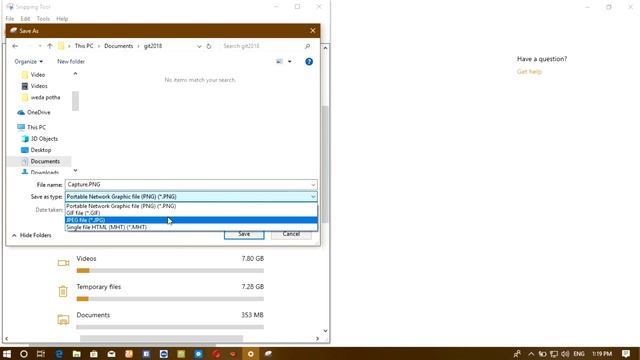
Task: Click Videos storage usage bar
Action: pos(170,271)
